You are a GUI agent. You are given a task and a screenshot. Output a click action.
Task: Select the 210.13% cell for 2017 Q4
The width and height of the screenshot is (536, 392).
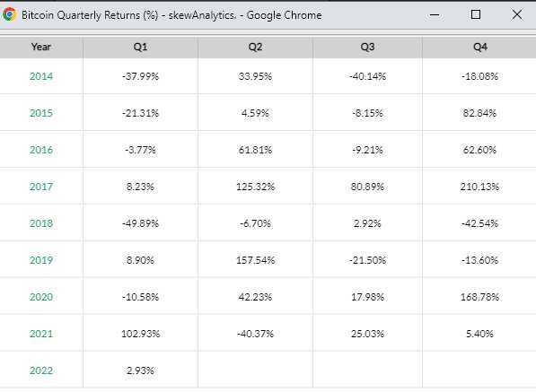coord(479,187)
